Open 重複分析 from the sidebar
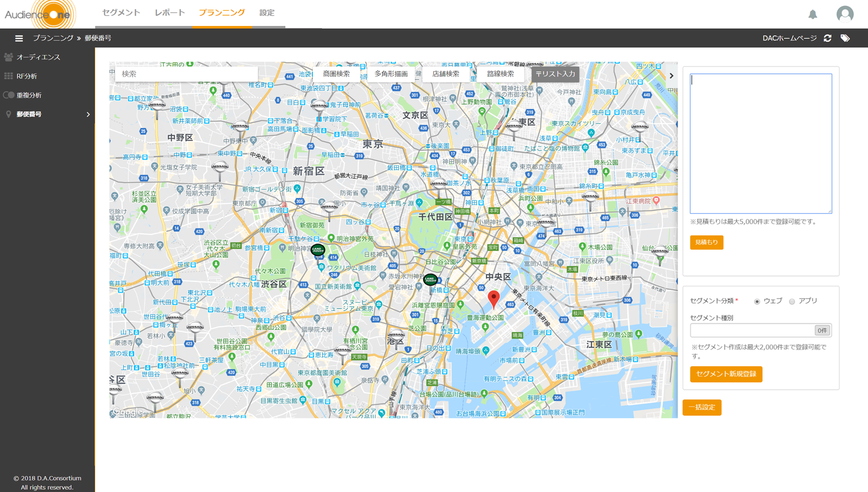The height and width of the screenshot is (492, 868). tap(29, 95)
